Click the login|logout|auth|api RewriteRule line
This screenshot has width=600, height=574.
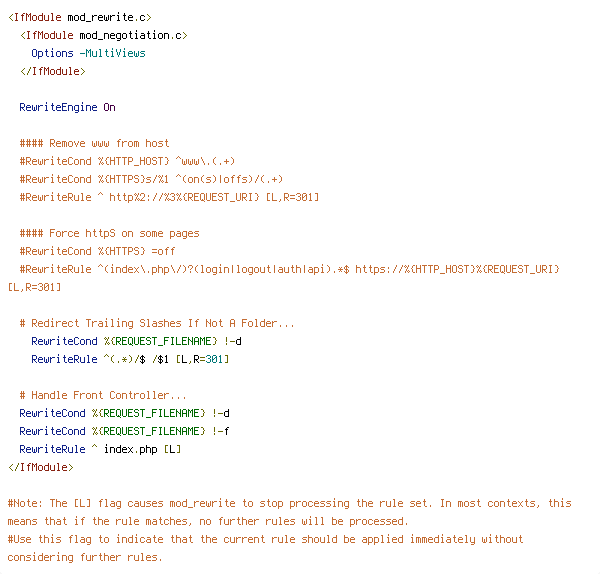[290, 269]
